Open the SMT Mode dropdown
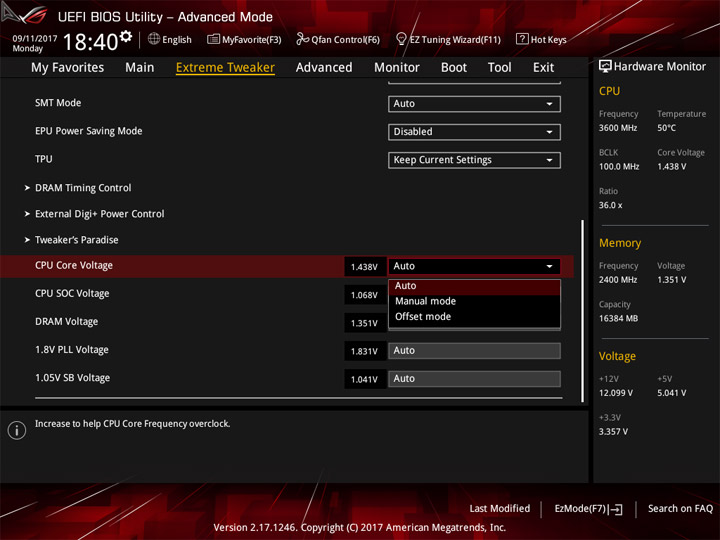 pos(474,104)
